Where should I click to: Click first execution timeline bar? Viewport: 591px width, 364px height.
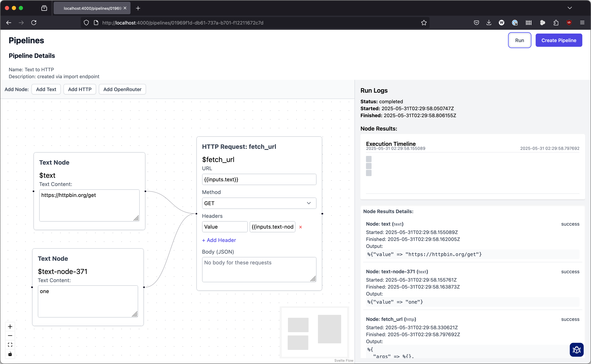(369, 159)
